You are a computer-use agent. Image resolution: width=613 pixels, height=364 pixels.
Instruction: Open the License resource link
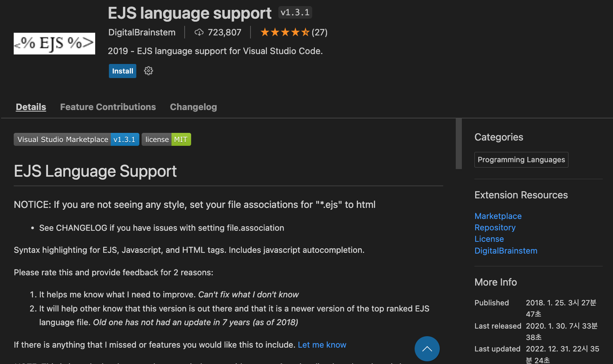[x=489, y=239]
